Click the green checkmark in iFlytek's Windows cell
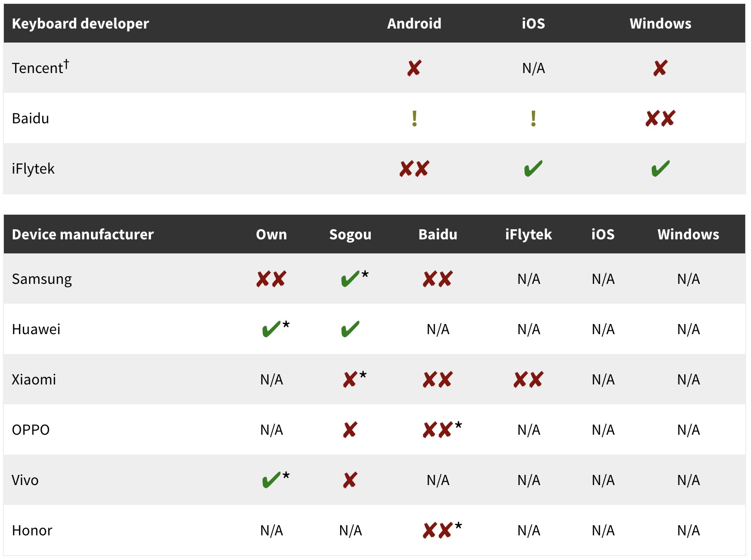Image resolution: width=751 pixels, height=560 pixels. point(660,169)
